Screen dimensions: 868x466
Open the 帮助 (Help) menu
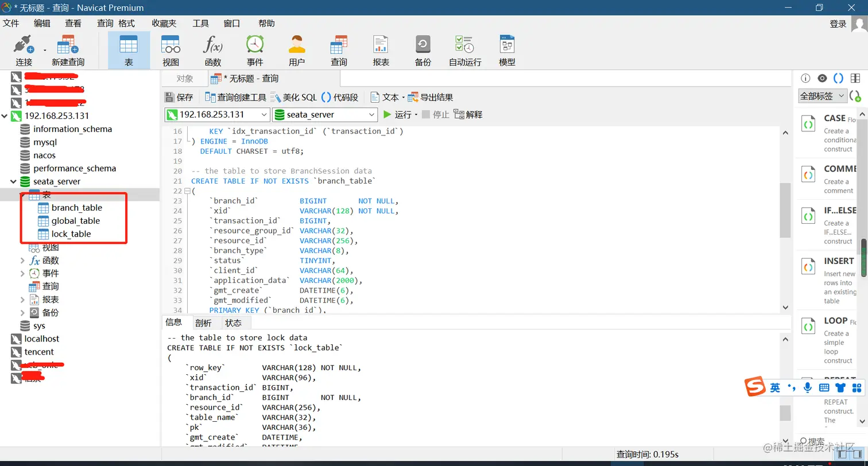(x=266, y=23)
